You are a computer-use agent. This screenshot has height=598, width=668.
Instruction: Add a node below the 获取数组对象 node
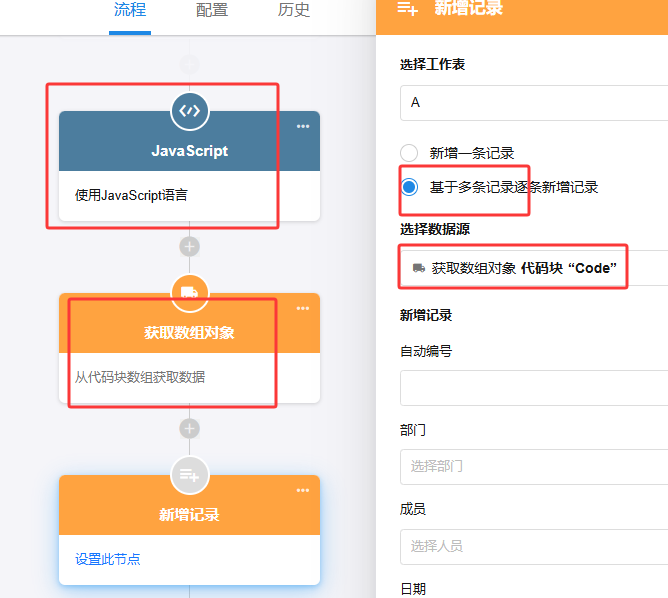pyautogui.click(x=190, y=428)
